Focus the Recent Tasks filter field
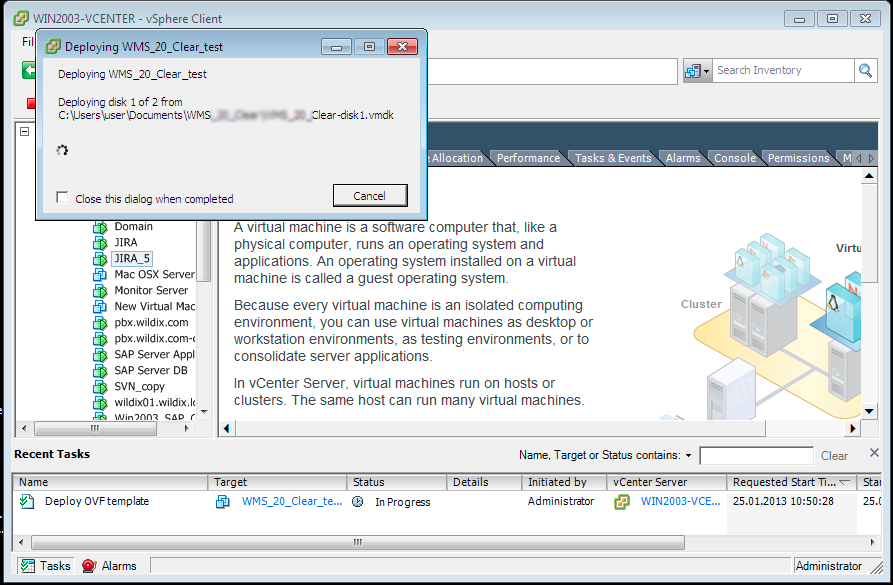This screenshot has width=893, height=585. tap(756, 456)
